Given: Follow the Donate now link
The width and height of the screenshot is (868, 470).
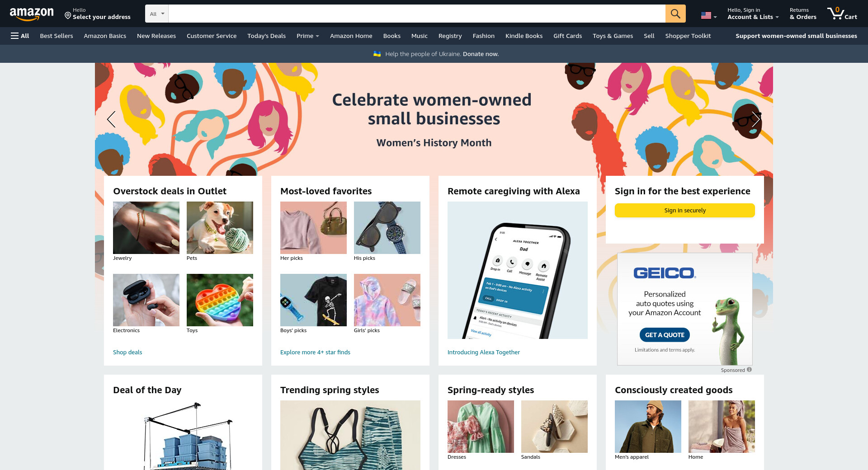Looking at the screenshot, I should coord(481,54).
